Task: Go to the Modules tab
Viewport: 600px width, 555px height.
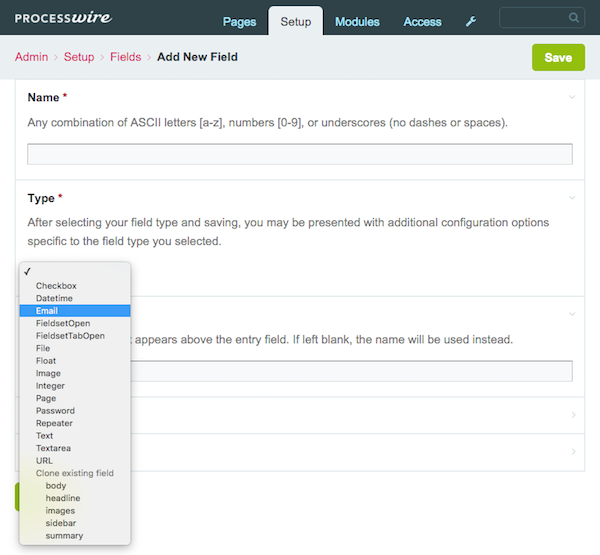Action: (357, 22)
